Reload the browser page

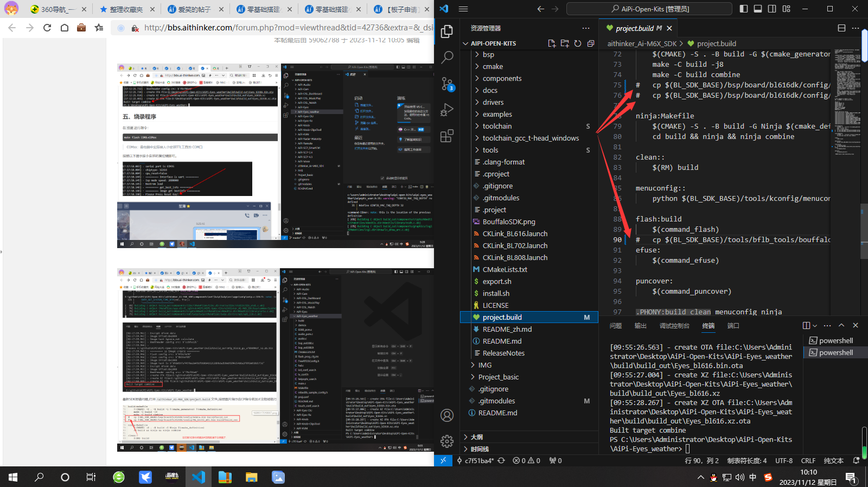coord(47,28)
